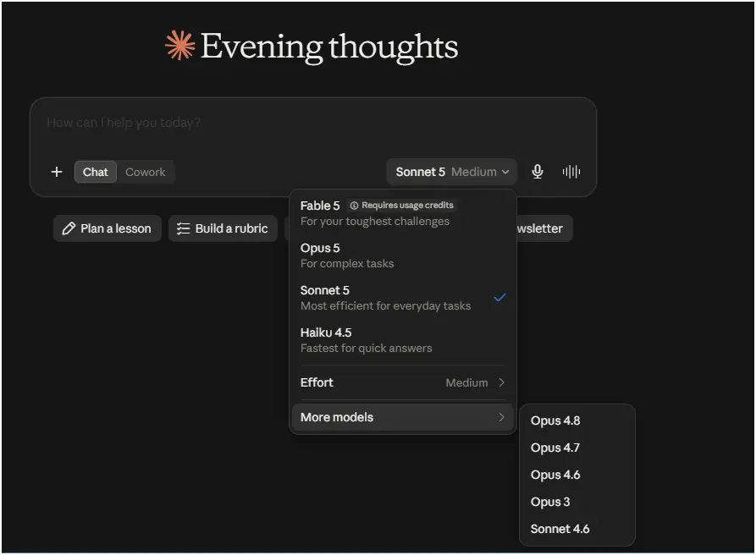The height and width of the screenshot is (555, 756).
Task: Open the Sonnet 5 Medium model selector
Action: (452, 172)
